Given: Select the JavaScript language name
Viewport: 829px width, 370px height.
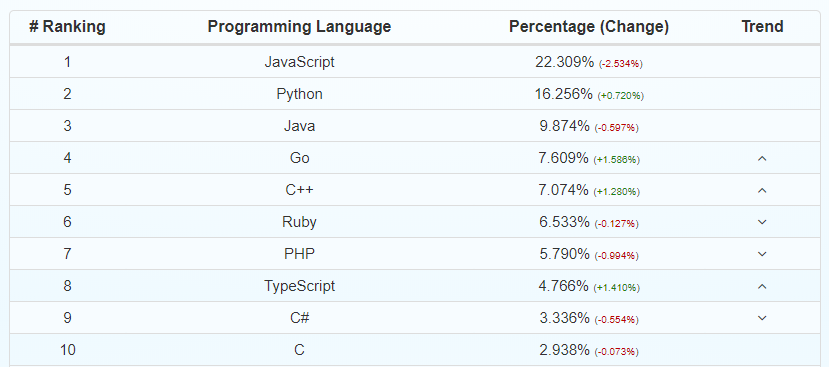Looking at the screenshot, I should tap(299, 62).
